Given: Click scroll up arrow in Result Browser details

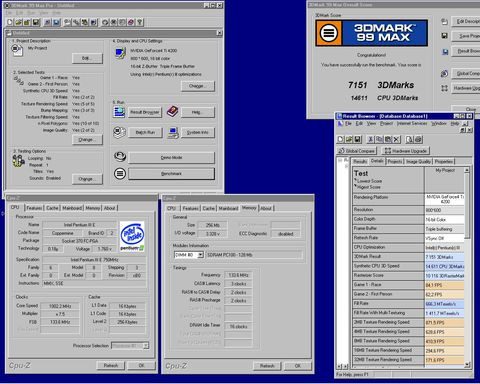Looking at the screenshot, I should 467,170.
